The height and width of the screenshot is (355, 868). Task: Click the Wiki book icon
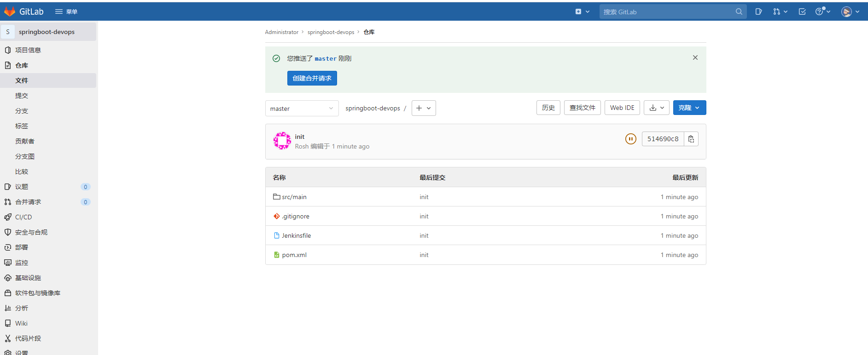(x=7, y=323)
